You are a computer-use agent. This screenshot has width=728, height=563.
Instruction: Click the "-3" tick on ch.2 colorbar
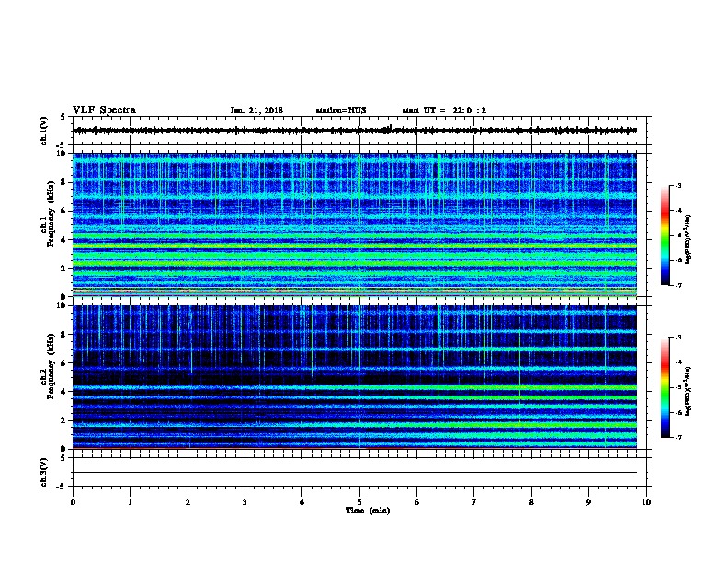pos(678,338)
